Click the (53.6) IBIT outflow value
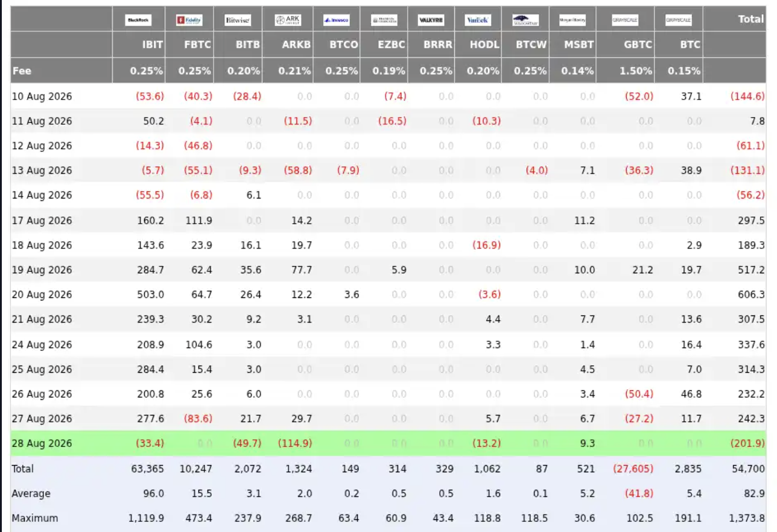The image size is (777, 532). (x=150, y=96)
